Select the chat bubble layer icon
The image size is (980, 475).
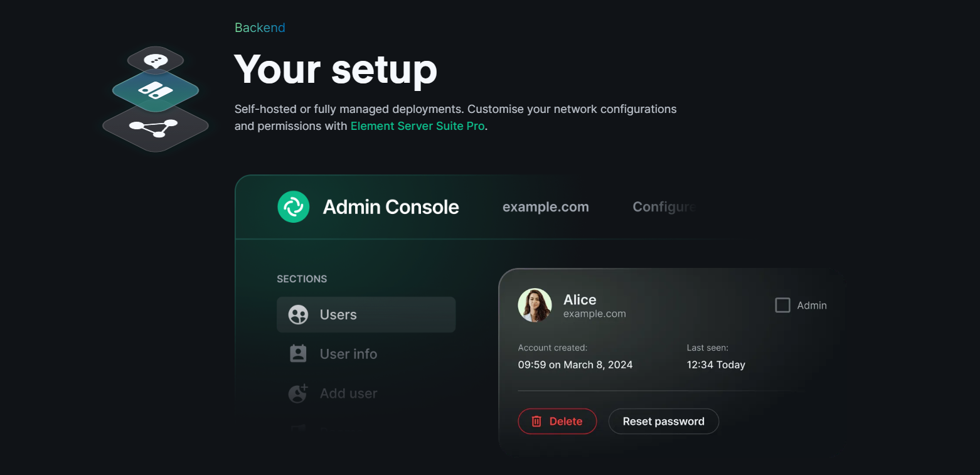point(156,61)
